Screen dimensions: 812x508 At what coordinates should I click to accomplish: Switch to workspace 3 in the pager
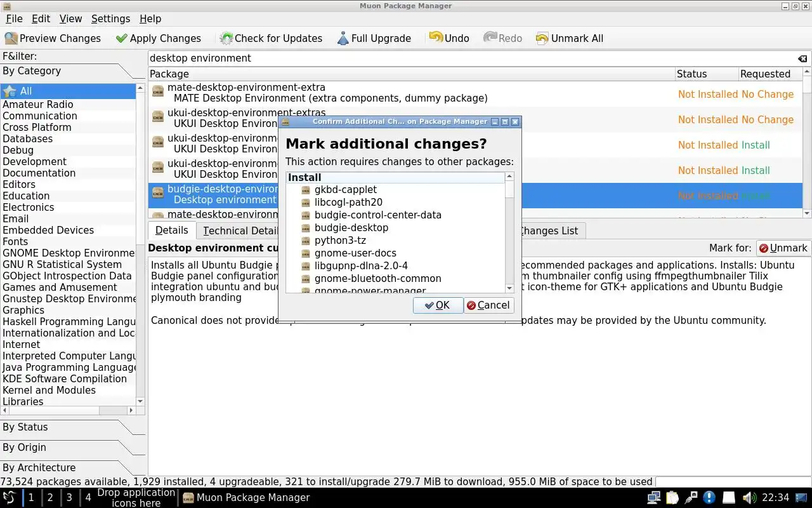[69, 498]
